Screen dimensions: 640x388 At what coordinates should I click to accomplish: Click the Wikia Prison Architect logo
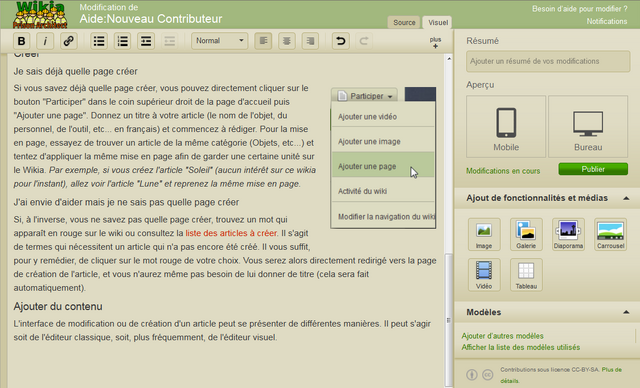[x=40, y=15]
